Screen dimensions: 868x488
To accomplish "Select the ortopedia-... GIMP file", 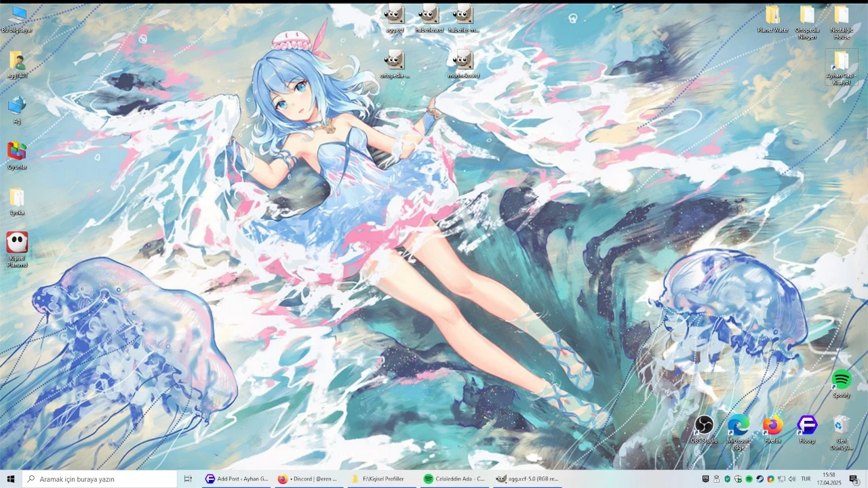I will click(395, 64).
